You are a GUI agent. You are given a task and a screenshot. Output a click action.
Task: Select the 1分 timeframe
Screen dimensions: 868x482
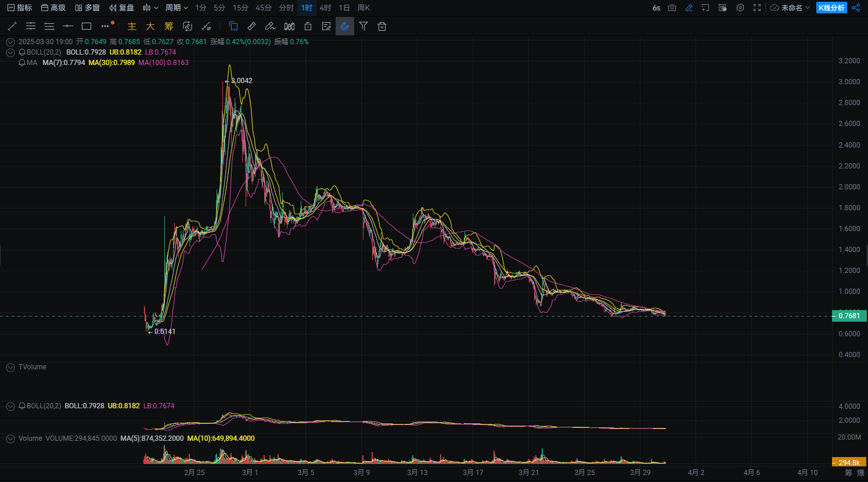pyautogui.click(x=201, y=8)
